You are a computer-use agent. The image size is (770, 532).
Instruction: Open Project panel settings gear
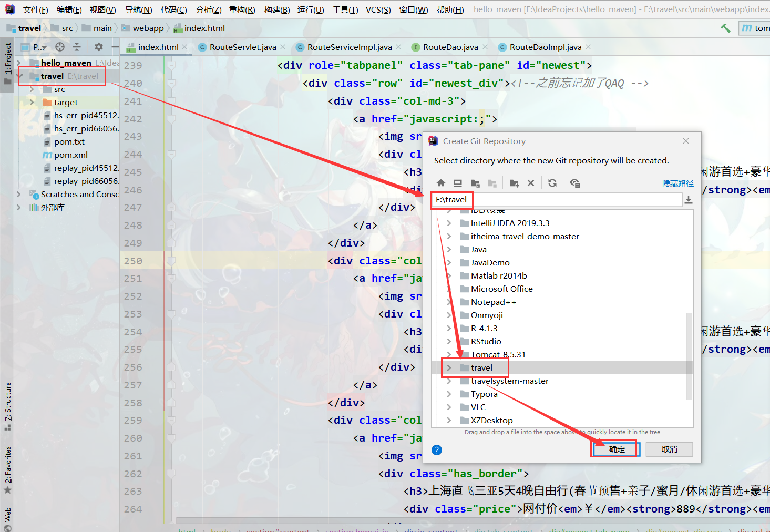[x=99, y=47]
